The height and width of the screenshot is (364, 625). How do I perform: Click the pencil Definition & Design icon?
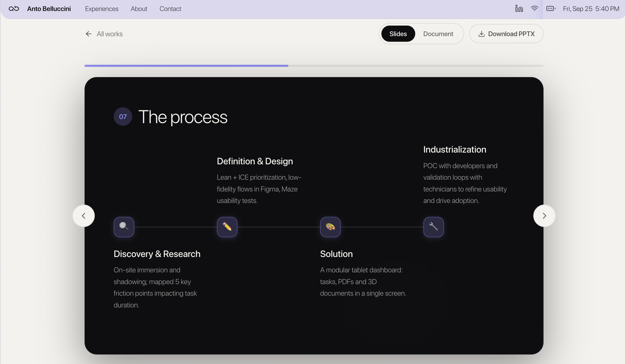(227, 227)
